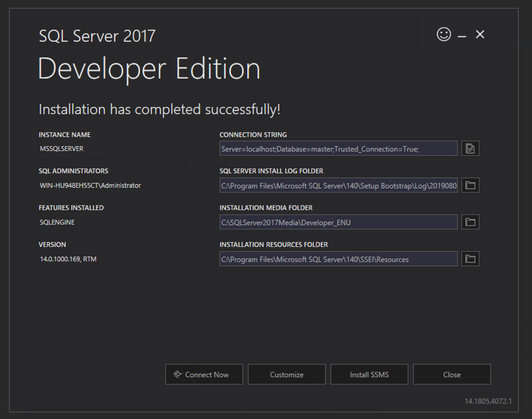The width and height of the screenshot is (532, 419).
Task: Click the install log folder path field
Action: pyautogui.click(x=338, y=185)
